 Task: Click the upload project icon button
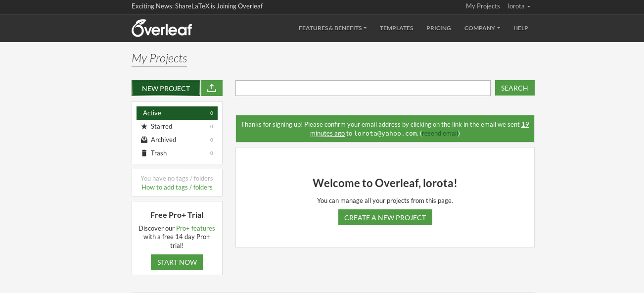pyautogui.click(x=212, y=88)
